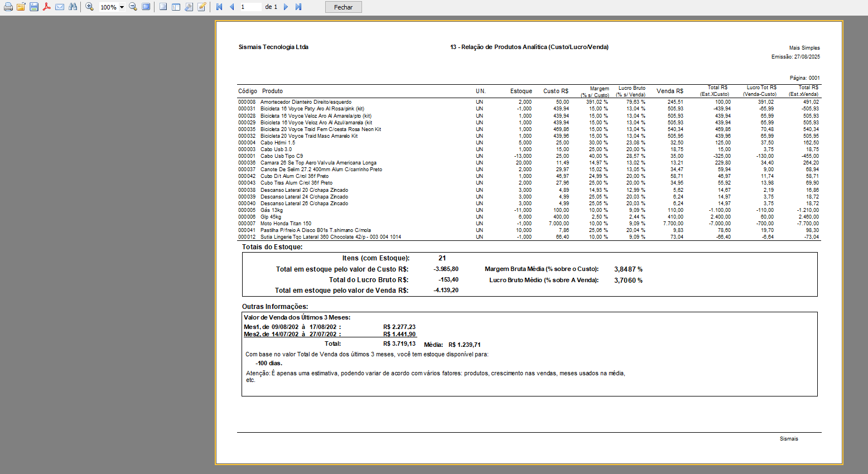868x474 pixels.
Task: Edit the report page with pencil icon
Action: coord(202,7)
